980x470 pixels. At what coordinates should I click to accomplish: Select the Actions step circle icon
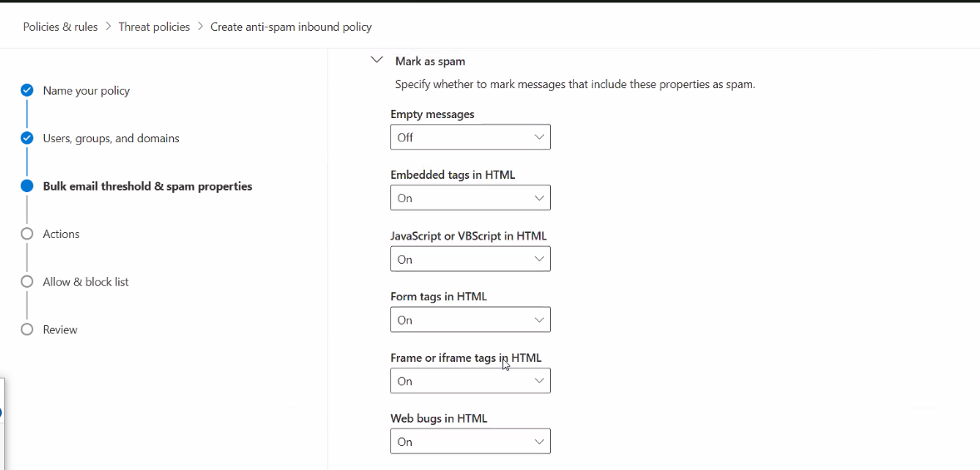pyautogui.click(x=27, y=234)
